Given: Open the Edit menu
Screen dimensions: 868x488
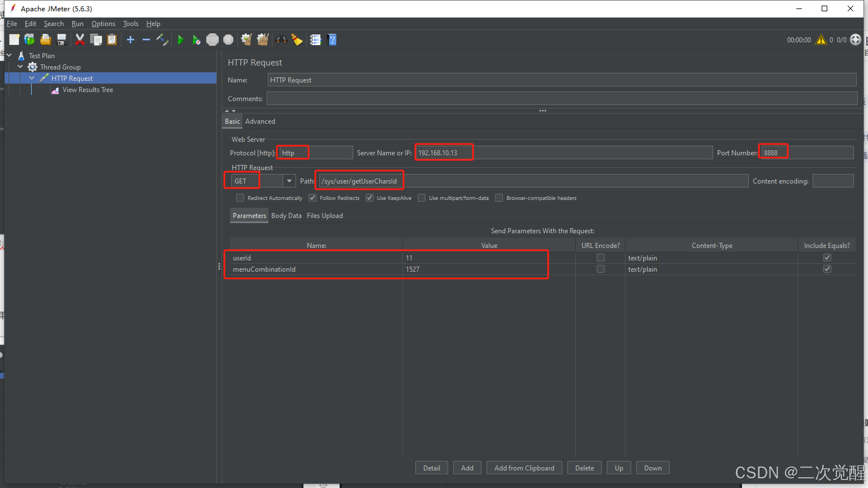Looking at the screenshot, I should coord(31,24).
